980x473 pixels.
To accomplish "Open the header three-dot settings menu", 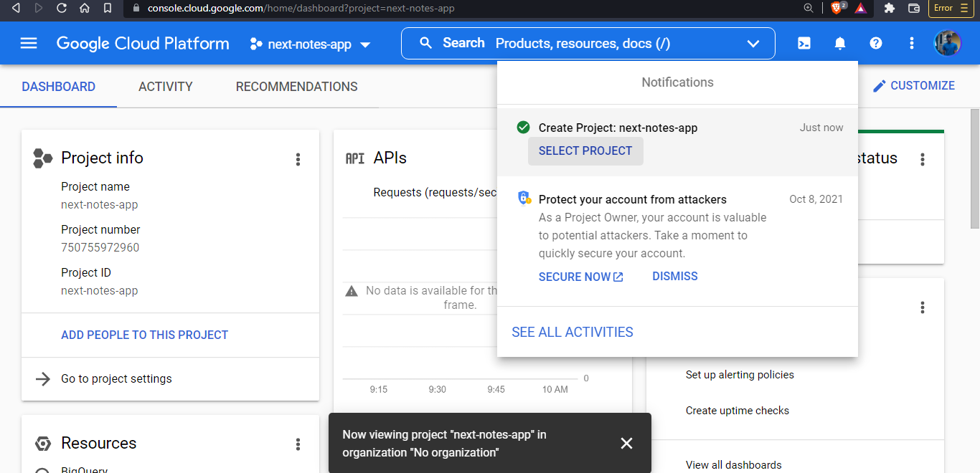I will [x=912, y=44].
